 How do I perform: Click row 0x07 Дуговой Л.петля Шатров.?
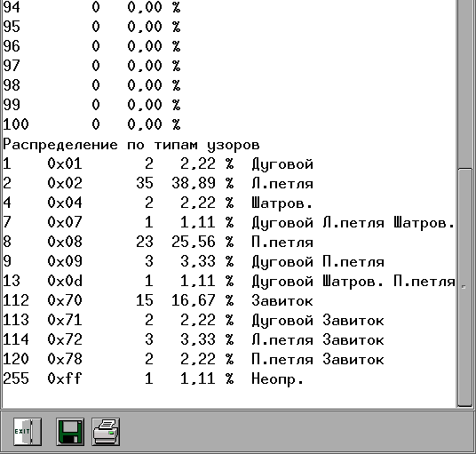coord(229,223)
